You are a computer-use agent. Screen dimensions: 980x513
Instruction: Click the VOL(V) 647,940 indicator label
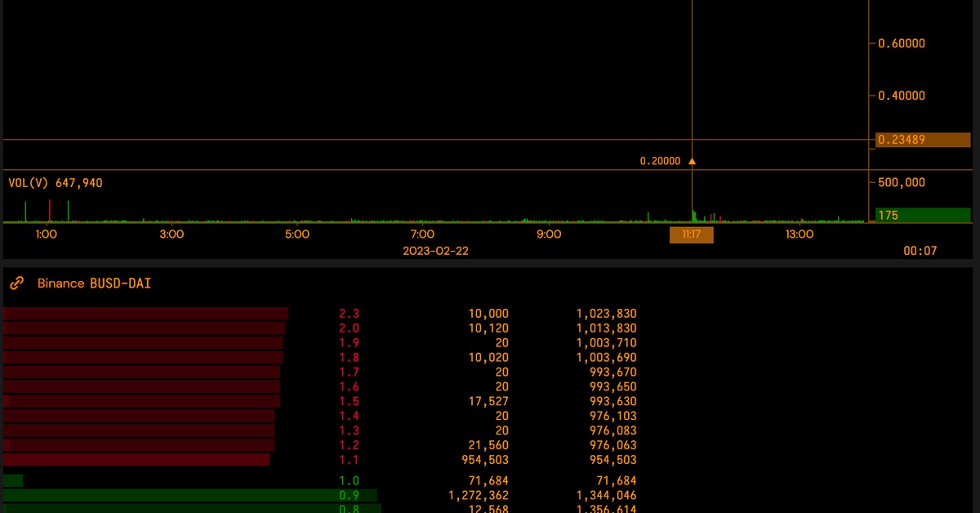56,183
